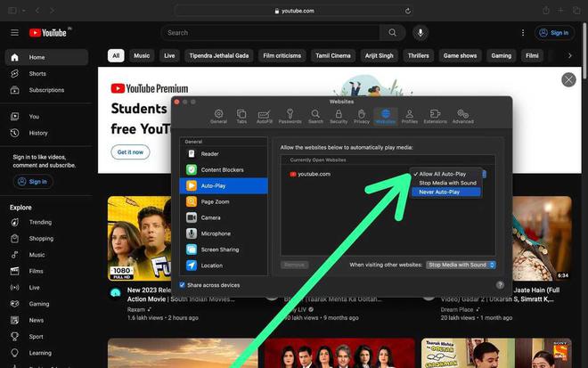This screenshot has height=368, width=588.
Task: Open the Profiles preferences pane
Action: point(410,117)
